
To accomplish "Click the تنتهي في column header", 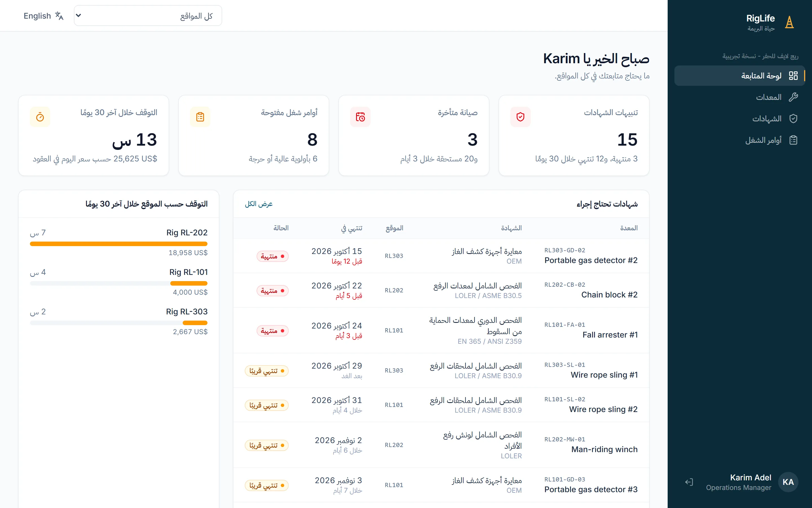I will click(352, 228).
